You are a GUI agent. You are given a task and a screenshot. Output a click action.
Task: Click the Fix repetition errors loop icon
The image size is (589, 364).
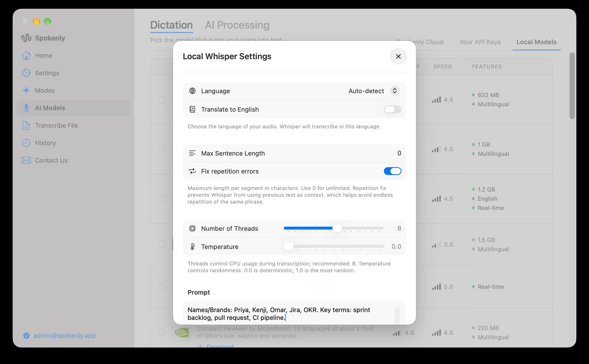coord(192,171)
